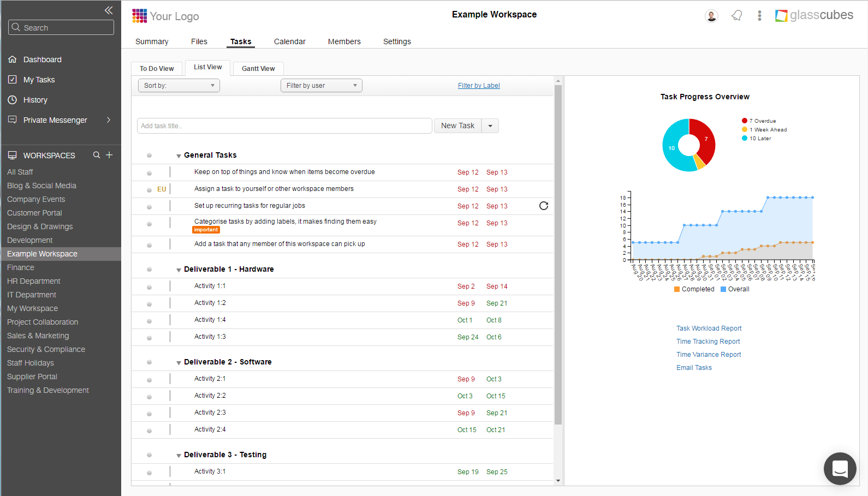Collapse the General Tasks group

179,156
